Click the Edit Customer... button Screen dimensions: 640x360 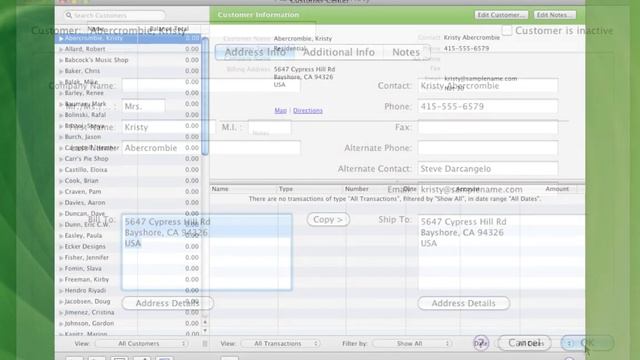pos(501,15)
